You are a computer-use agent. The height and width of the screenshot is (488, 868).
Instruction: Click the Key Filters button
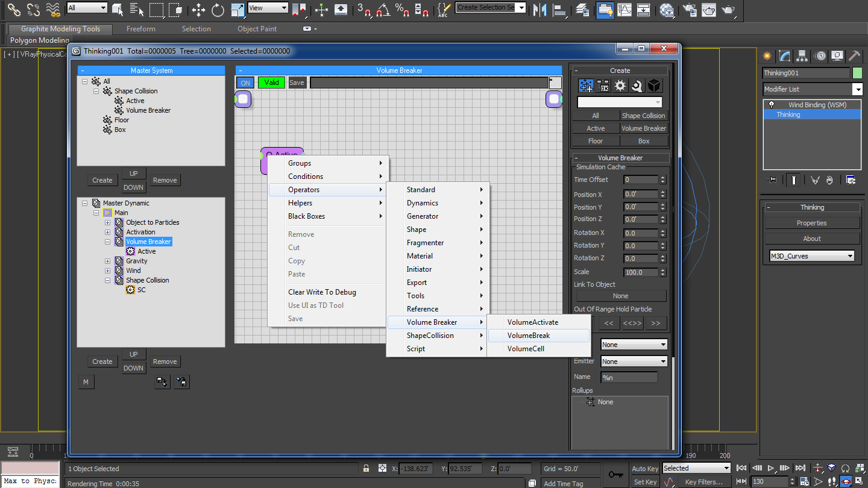pos(703,482)
